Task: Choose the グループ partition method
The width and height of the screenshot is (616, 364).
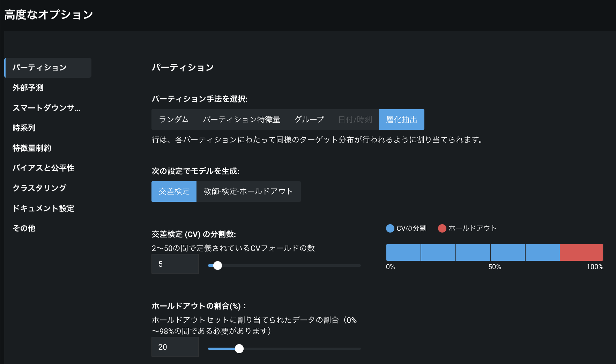Action: point(309,120)
